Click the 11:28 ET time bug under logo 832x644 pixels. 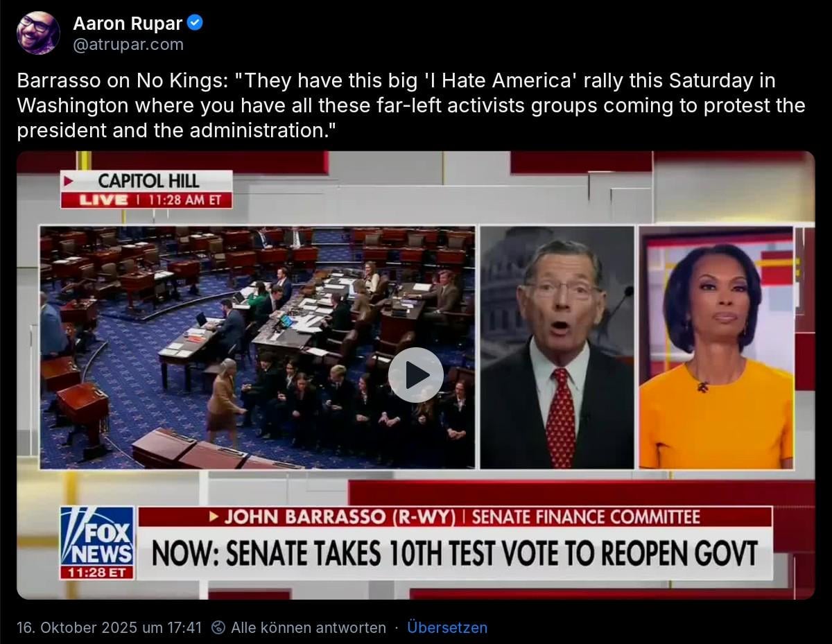97,573
